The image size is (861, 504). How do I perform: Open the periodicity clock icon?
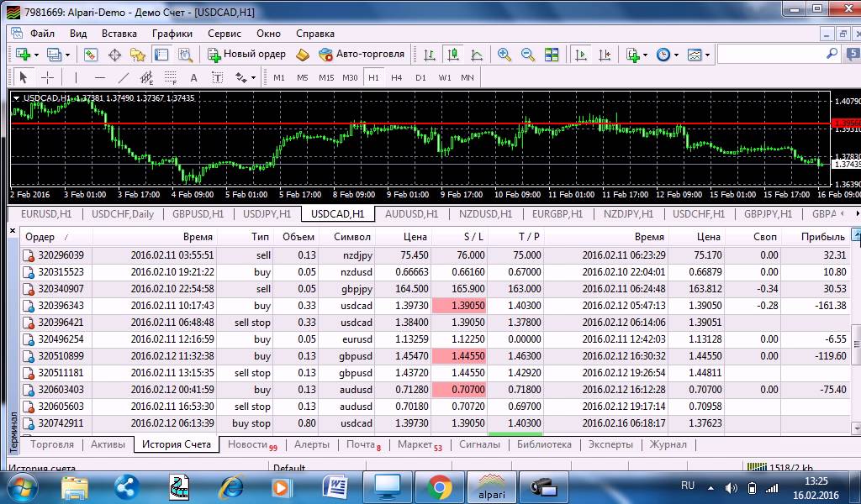(x=663, y=55)
